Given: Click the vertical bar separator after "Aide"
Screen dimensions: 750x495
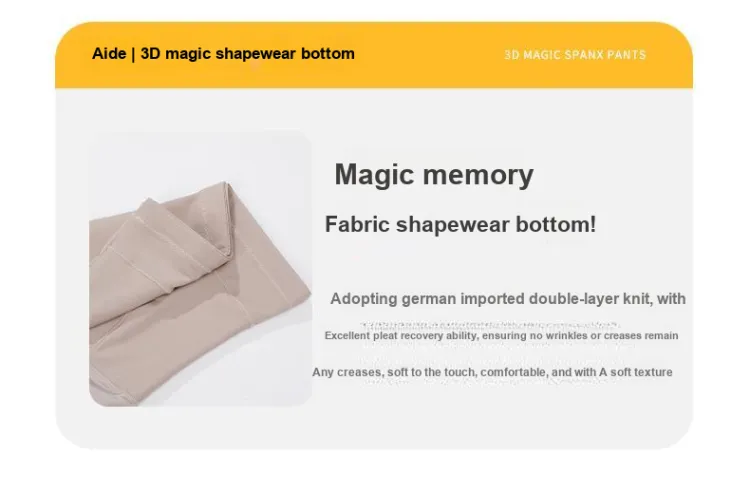Looking at the screenshot, I should point(133,54).
